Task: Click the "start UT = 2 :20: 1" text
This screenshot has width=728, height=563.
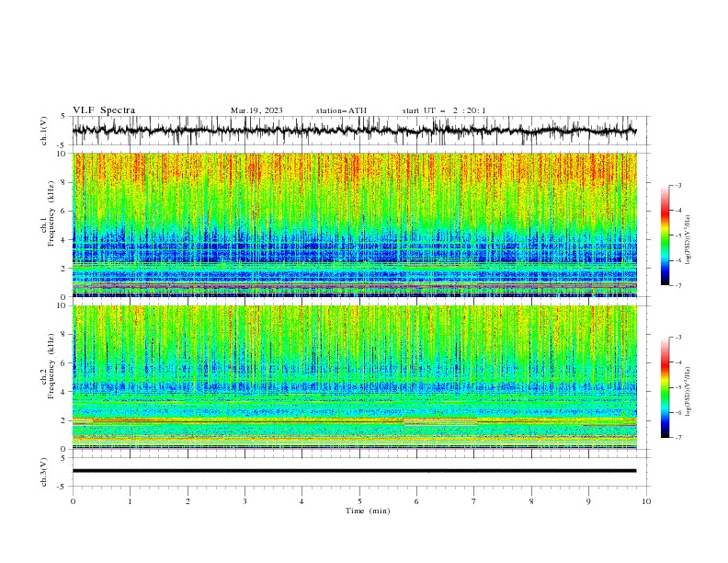Action: click(x=444, y=110)
